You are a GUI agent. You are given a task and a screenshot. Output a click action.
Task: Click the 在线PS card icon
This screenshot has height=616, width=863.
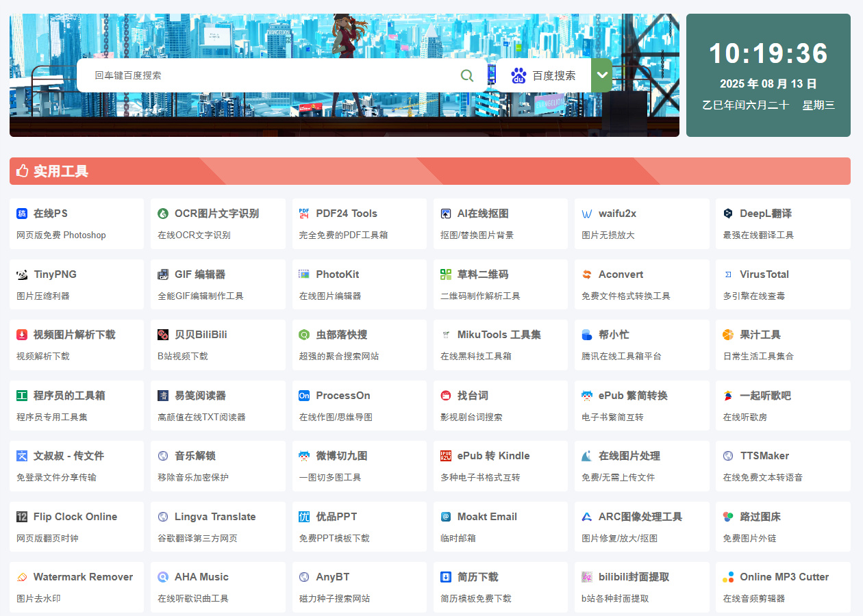[22, 214]
